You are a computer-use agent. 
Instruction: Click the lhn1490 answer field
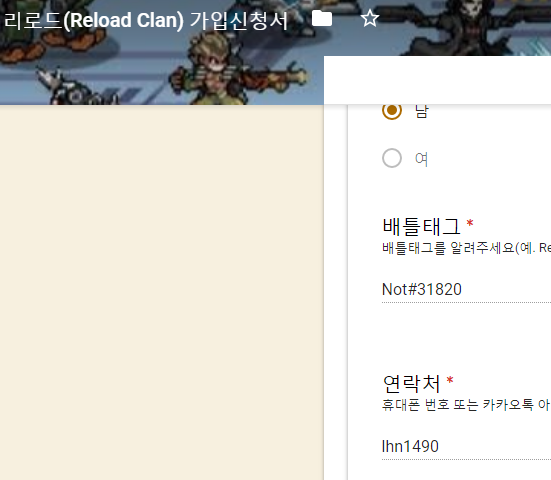click(x=466, y=447)
